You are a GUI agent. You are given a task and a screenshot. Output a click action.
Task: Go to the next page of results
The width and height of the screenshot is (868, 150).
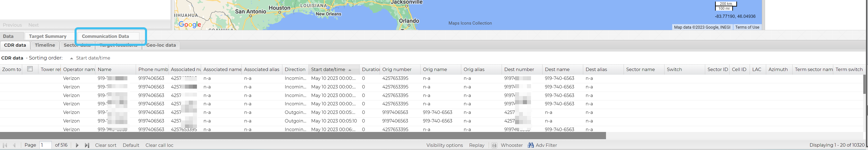[x=77, y=145]
